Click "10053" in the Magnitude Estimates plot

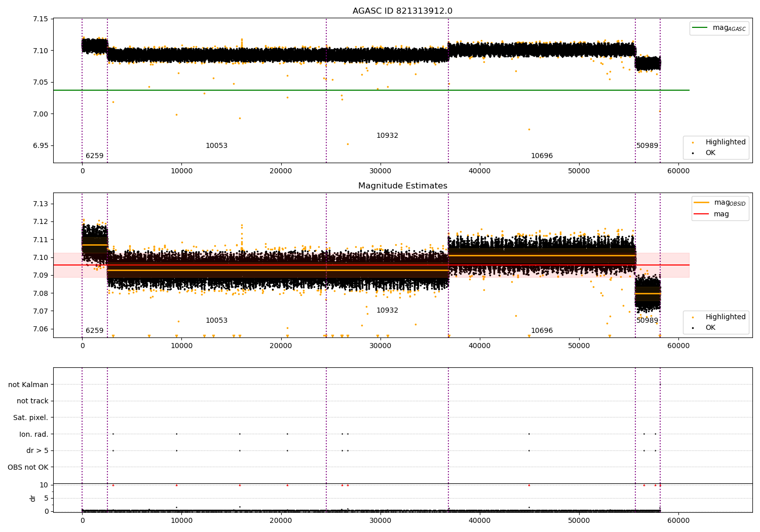(x=216, y=321)
